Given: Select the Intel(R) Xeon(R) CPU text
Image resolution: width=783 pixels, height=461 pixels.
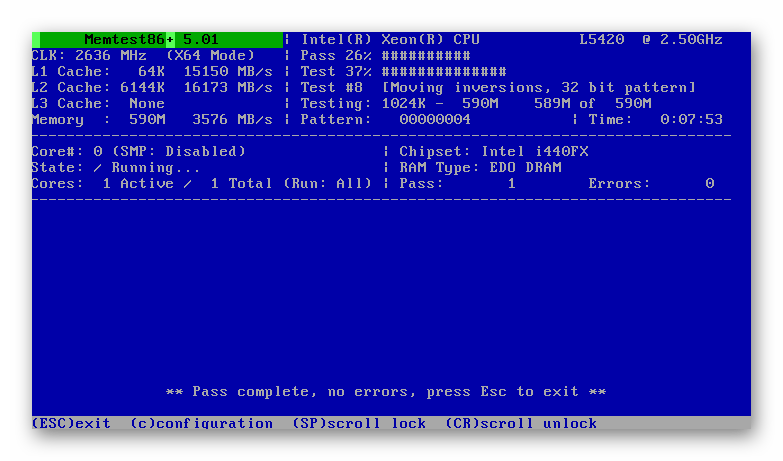Looking at the screenshot, I should click(391, 39).
